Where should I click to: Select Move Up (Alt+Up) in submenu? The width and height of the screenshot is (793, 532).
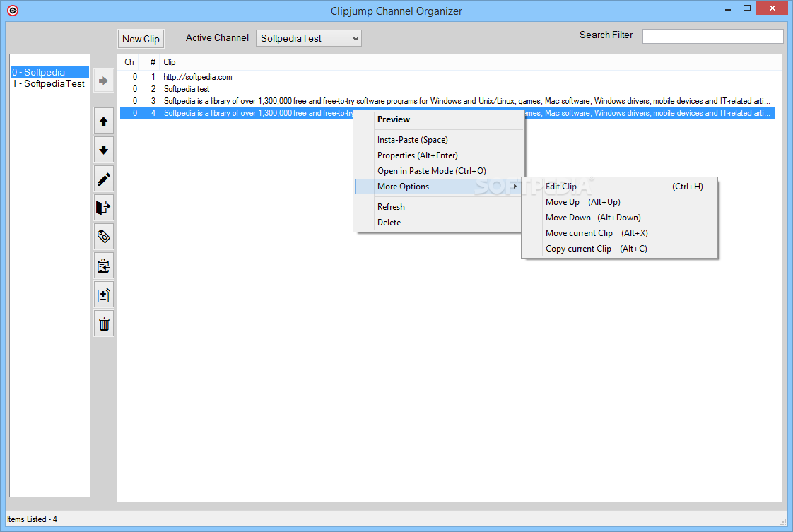point(620,202)
